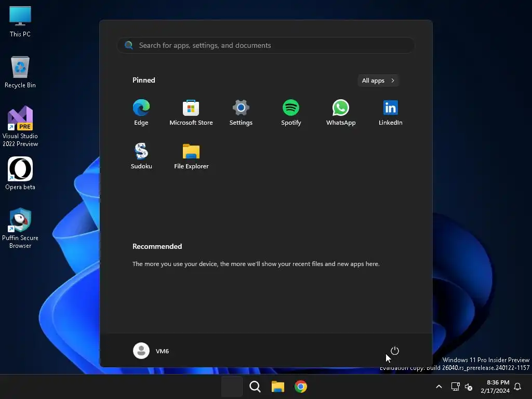Click the Recommended section heading
This screenshot has width=532, height=399.
[x=157, y=246]
